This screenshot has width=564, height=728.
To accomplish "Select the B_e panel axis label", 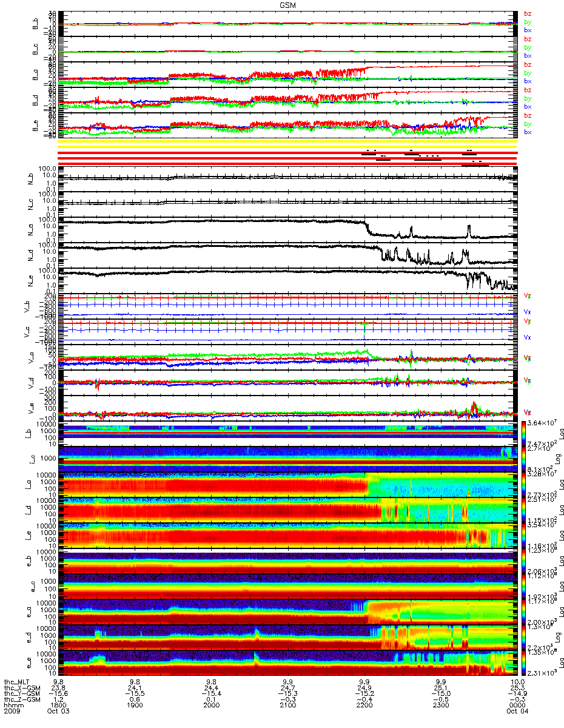I will (x=35, y=125).
